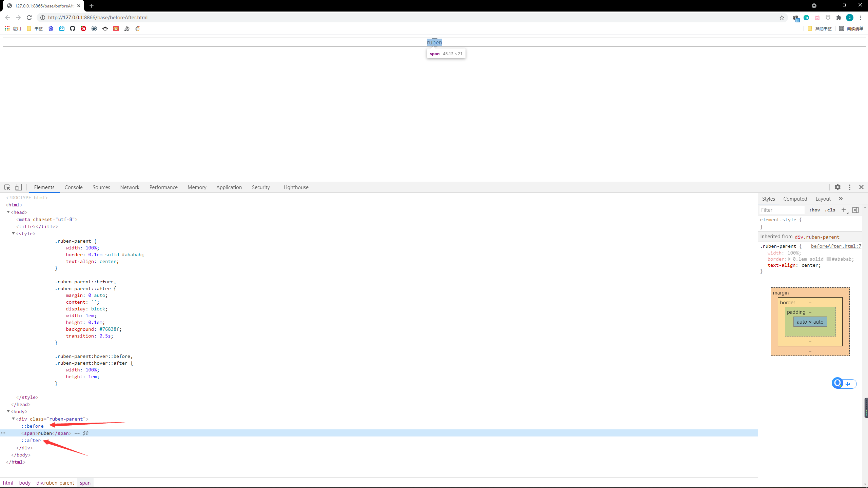Activate the inspect element picker icon
This screenshot has height=488, width=868.
7,187
